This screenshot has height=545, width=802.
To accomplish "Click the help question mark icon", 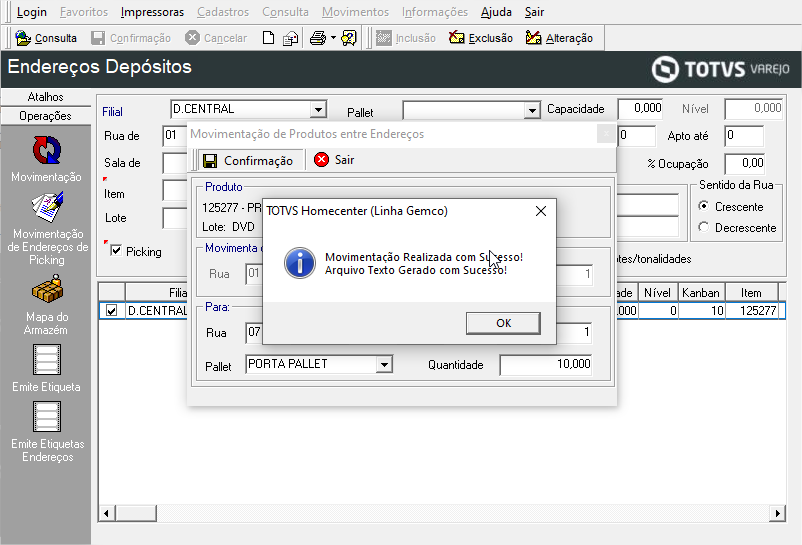I will [x=349, y=38].
